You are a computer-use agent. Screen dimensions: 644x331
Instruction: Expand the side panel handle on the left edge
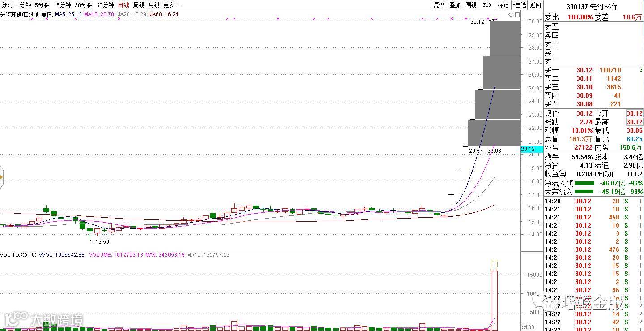coord(1,177)
